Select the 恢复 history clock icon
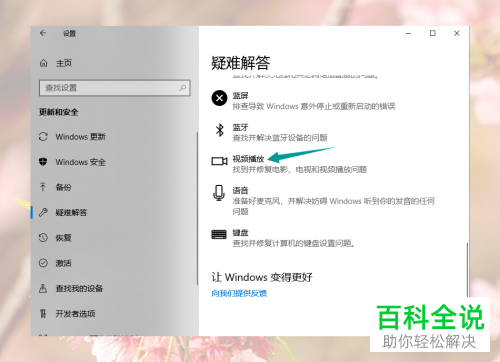This screenshot has height=362, width=500. pyautogui.click(x=43, y=238)
